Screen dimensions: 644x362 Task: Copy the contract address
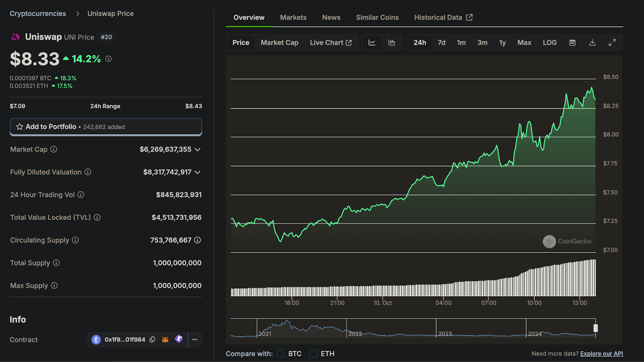pos(153,339)
